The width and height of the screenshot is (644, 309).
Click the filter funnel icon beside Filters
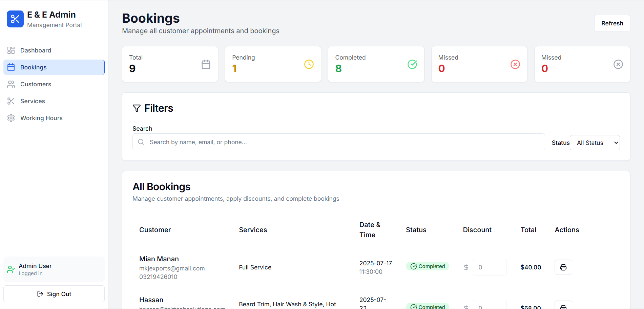(137, 108)
